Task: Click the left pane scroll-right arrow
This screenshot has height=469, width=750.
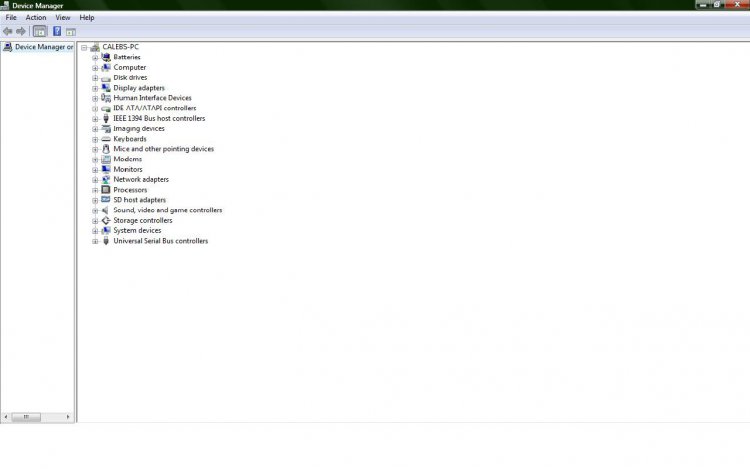Action: (x=68, y=417)
